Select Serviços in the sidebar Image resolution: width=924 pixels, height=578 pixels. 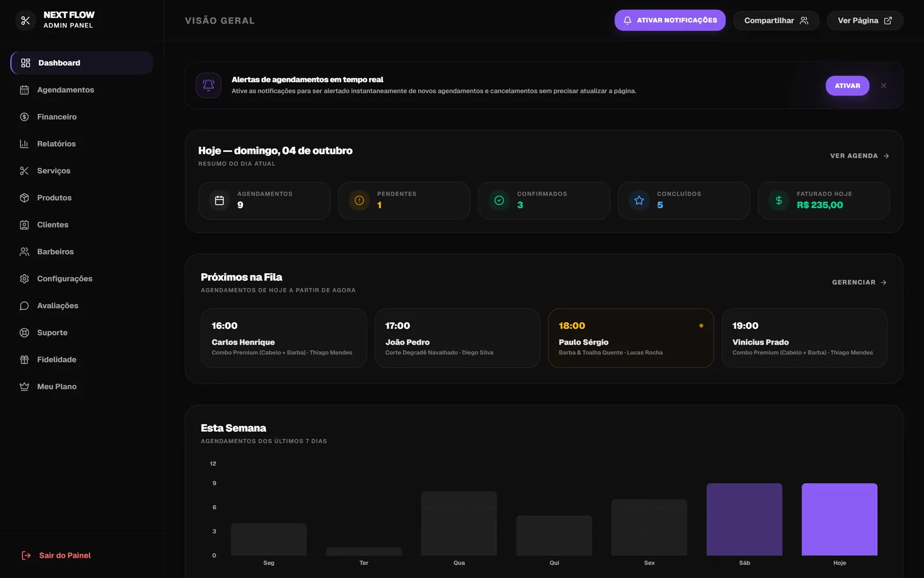81,171
